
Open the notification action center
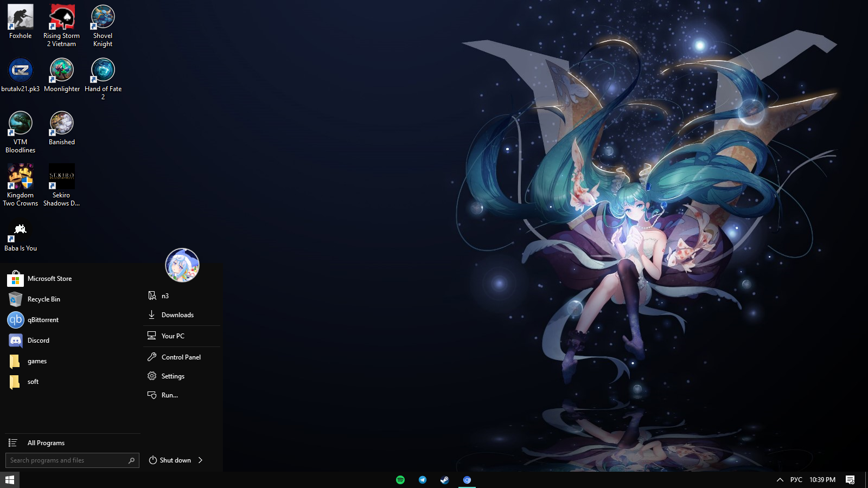pyautogui.click(x=850, y=480)
